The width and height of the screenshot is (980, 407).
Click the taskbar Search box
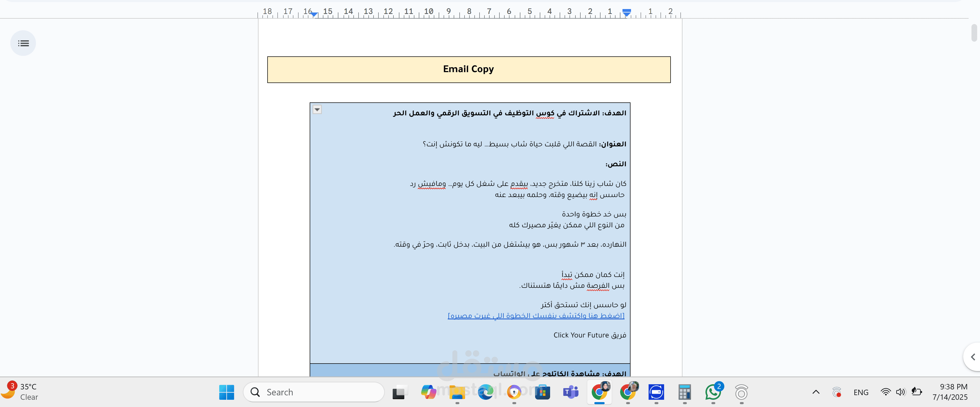314,392
